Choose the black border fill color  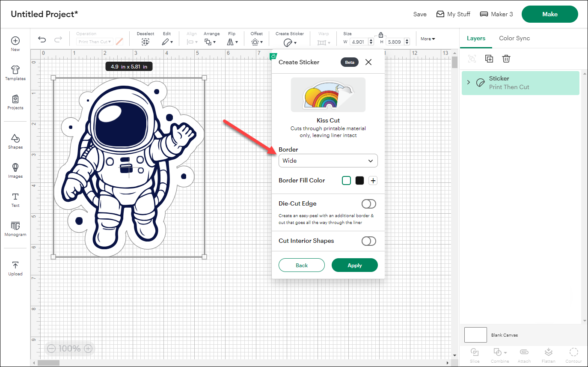tap(359, 181)
